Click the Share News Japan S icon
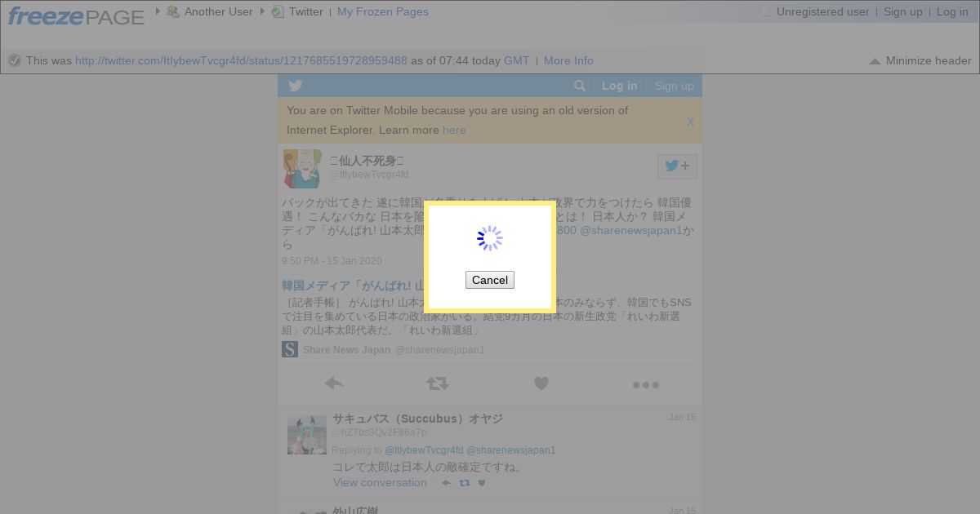The image size is (980, 514). click(x=289, y=349)
